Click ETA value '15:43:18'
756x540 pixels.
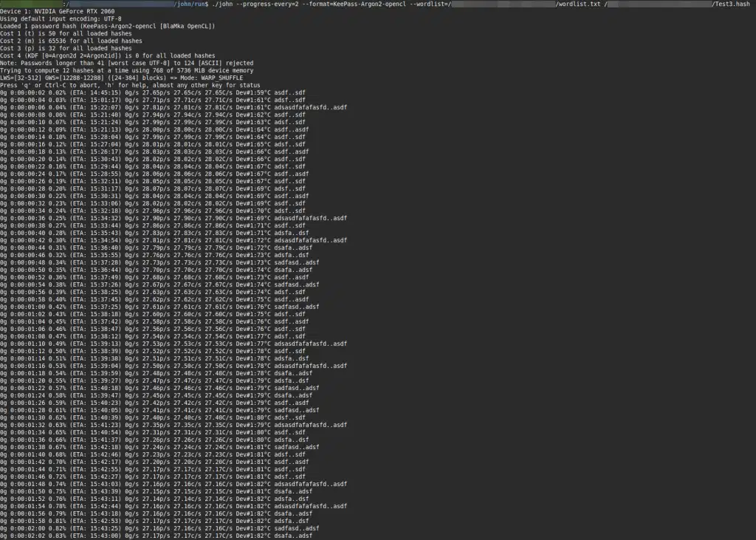point(103,513)
